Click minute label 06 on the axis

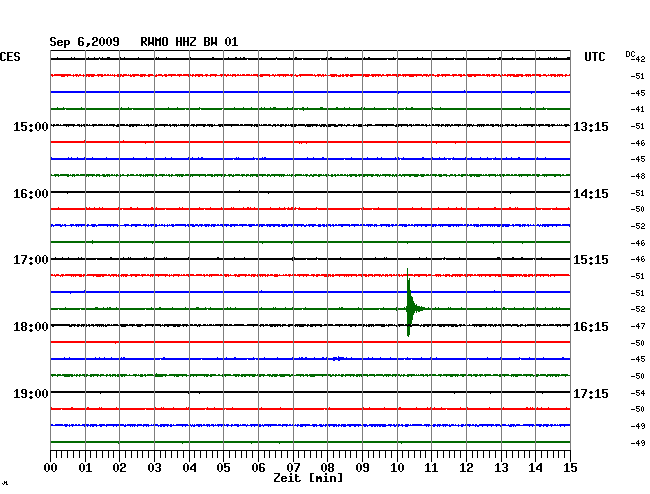(258, 468)
